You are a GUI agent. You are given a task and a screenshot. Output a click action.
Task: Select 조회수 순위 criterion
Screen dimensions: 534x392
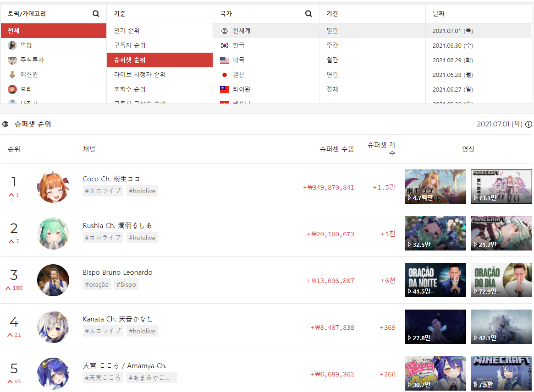[x=160, y=89]
